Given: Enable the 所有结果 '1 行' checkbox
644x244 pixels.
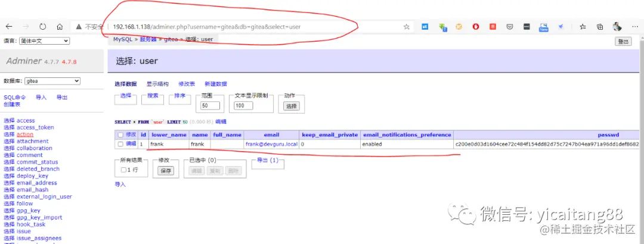Looking at the screenshot, I should (123, 170).
